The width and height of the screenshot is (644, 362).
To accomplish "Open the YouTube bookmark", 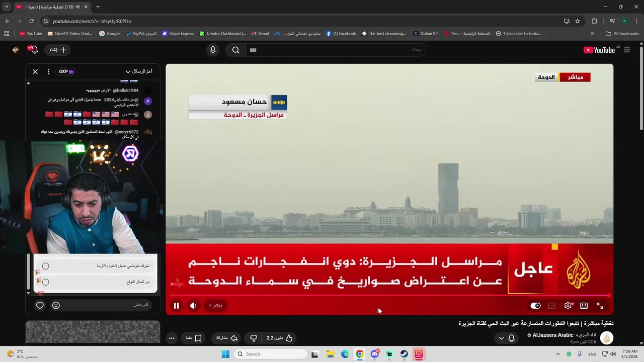I will (x=31, y=34).
